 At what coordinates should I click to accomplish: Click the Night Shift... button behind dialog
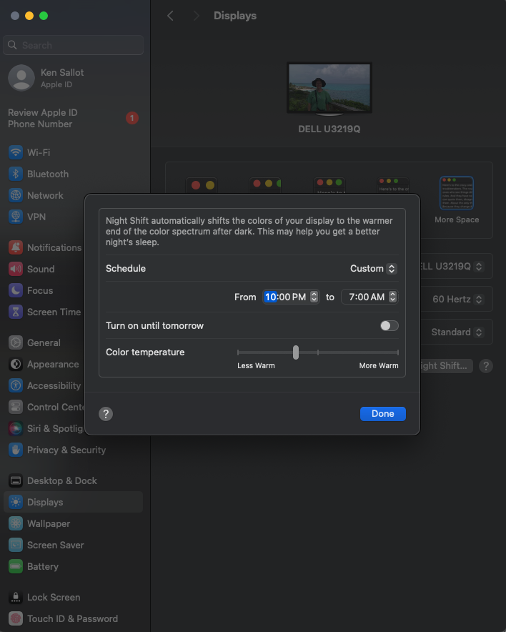pos(446,366)
